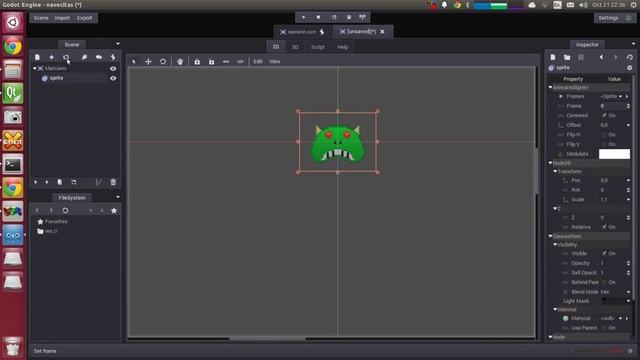Click the new resource icon in Inspector
Screen dimensions: 640x360
(x=553, y=57)
